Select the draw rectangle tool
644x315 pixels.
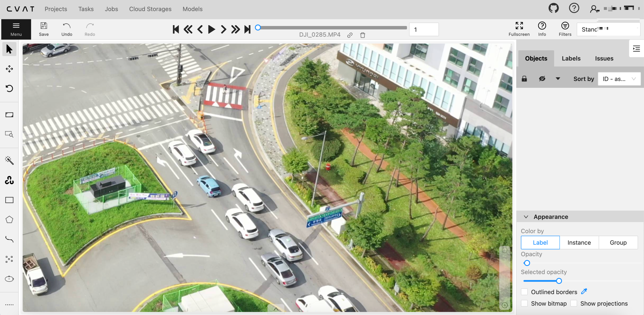(9, 200)
